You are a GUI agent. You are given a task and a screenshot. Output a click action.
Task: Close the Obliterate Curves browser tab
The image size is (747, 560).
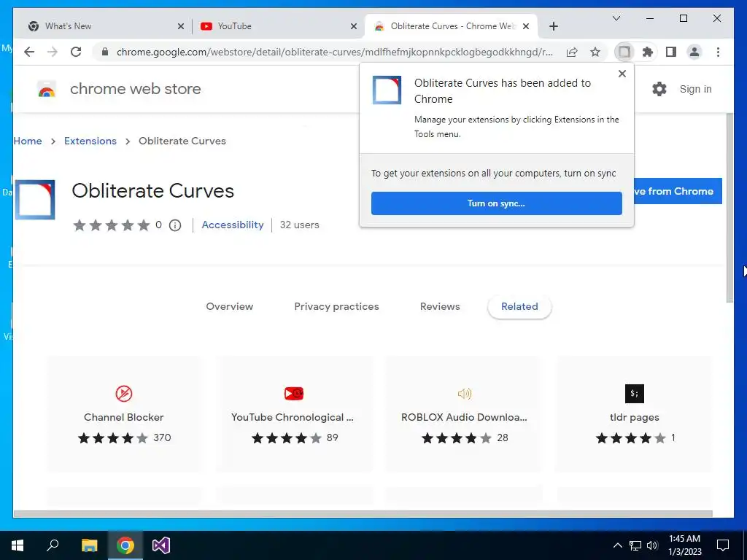(x=526, y=26)
